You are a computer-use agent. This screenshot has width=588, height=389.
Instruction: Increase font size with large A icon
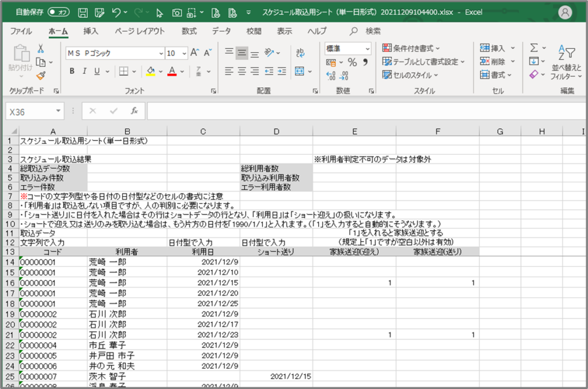click(x=194, y=53)
